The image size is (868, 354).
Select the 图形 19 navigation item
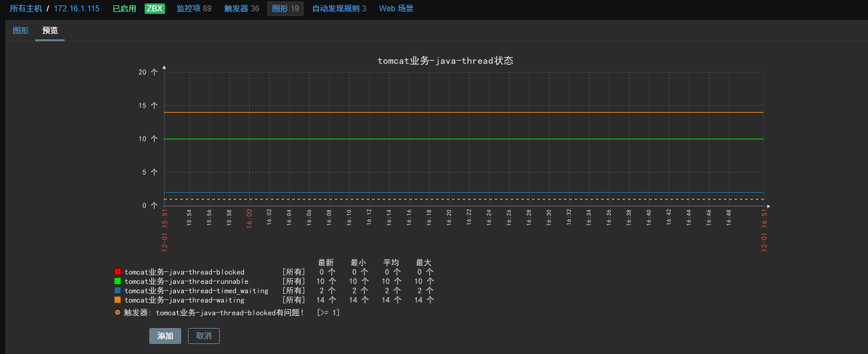click(x=285, y=9)
